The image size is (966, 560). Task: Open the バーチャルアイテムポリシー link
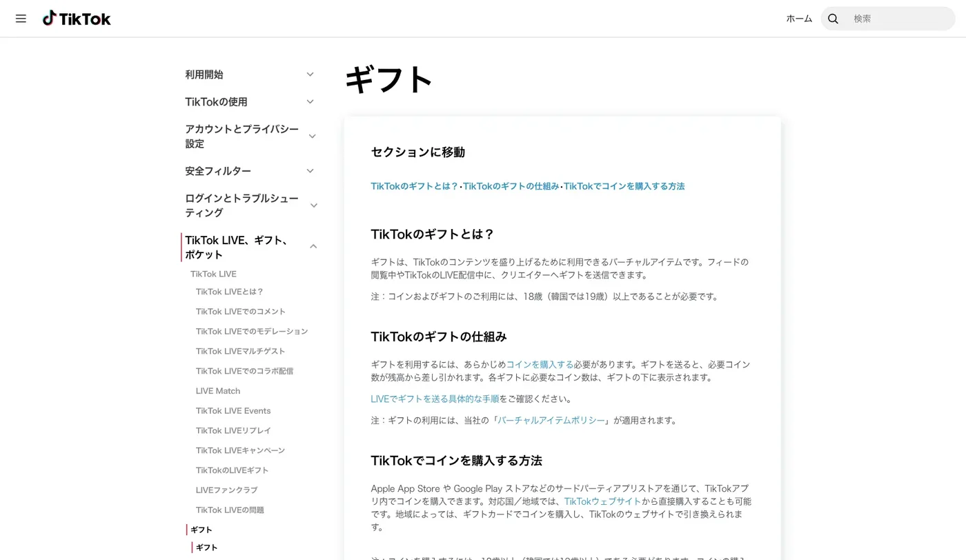[x=551, y=420]
